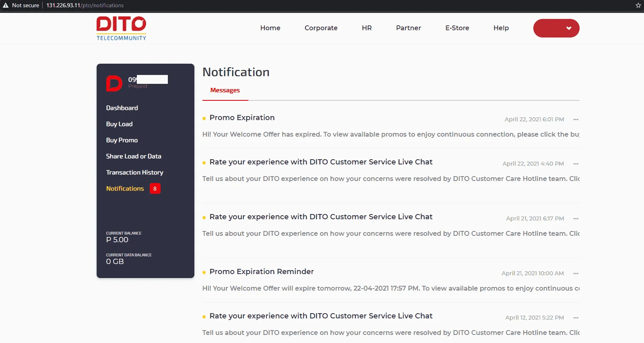Open the Promo Expiration Reminder message title
Viewport: 644px width, 343px height.
(262, 272)
